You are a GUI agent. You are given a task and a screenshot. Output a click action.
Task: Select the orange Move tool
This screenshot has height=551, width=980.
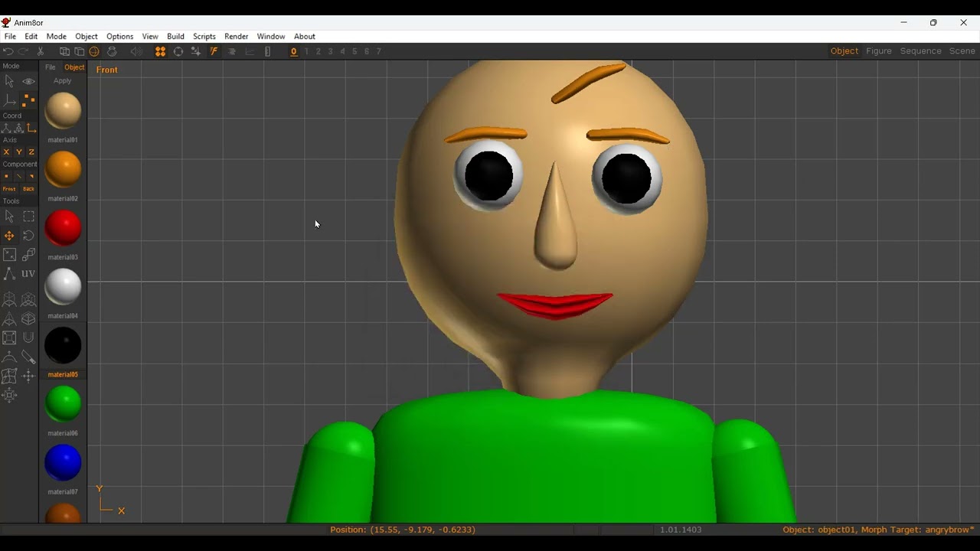[x=9, y=236]
